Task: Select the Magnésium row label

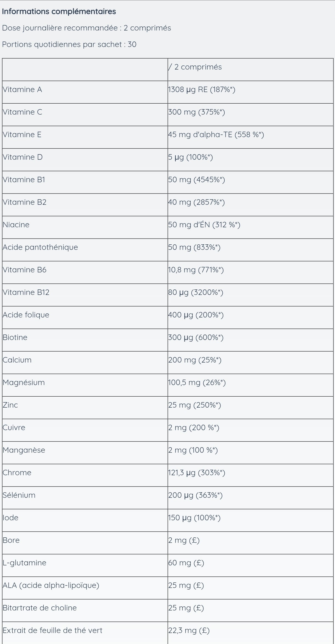Action: point(24,383)
